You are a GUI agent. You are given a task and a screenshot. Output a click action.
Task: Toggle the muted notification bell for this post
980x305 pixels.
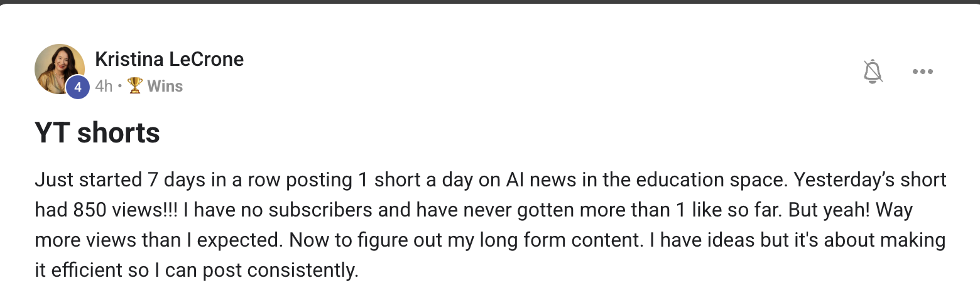tap(873, 72)
